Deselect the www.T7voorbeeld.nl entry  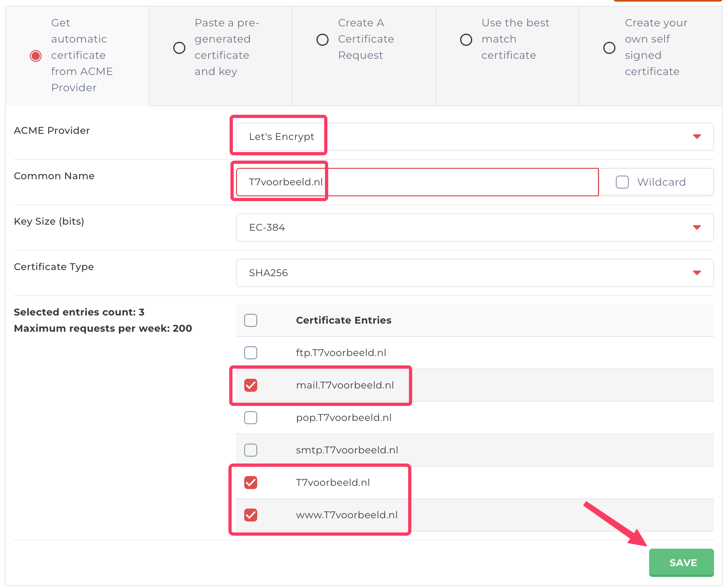point(251,515)
